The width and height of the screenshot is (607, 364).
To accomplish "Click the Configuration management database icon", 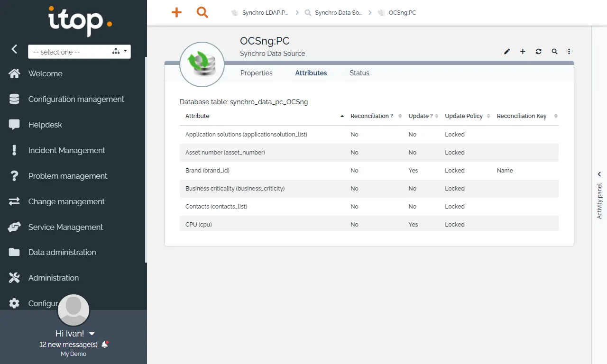I will (x=14, y=99).
